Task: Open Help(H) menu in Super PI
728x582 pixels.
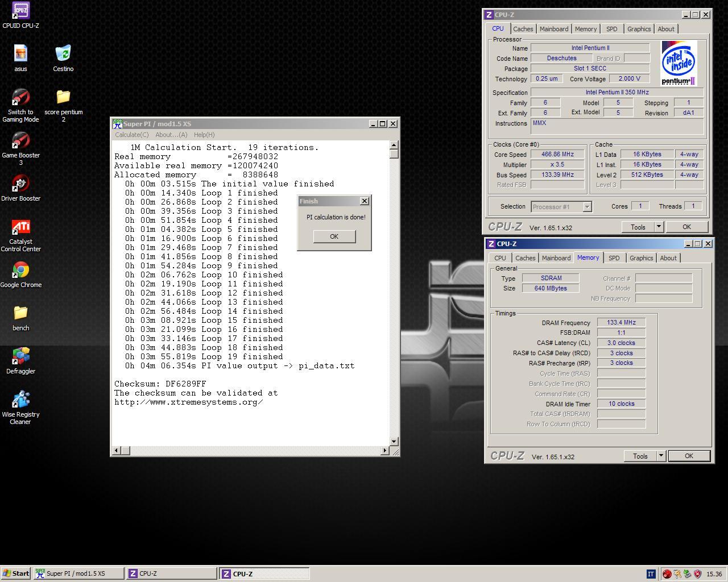Action: point(204,135)
